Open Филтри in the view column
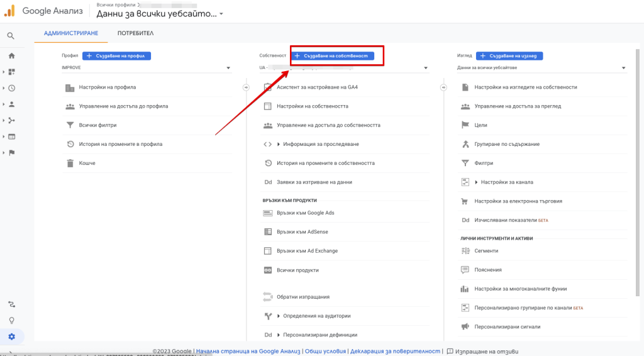 click(x=484, y=163)
